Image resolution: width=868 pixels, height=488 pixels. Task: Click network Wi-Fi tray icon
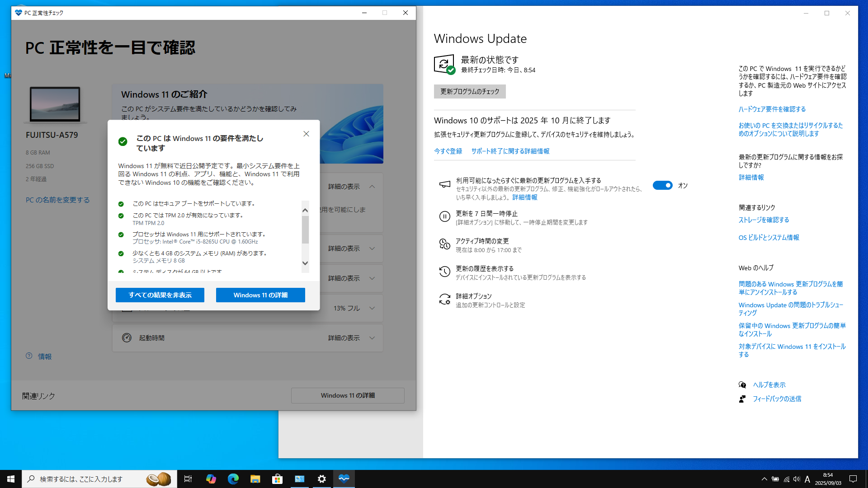[x=787, y=479]
